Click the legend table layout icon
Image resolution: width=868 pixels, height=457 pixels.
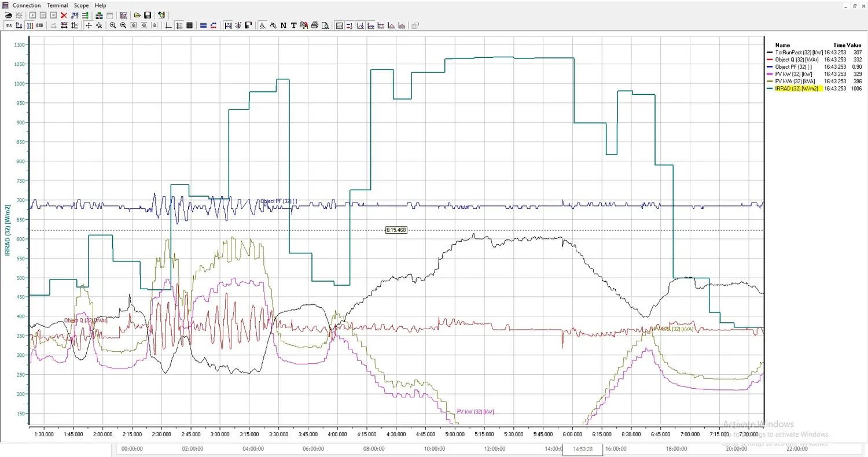tap(339, 25)
